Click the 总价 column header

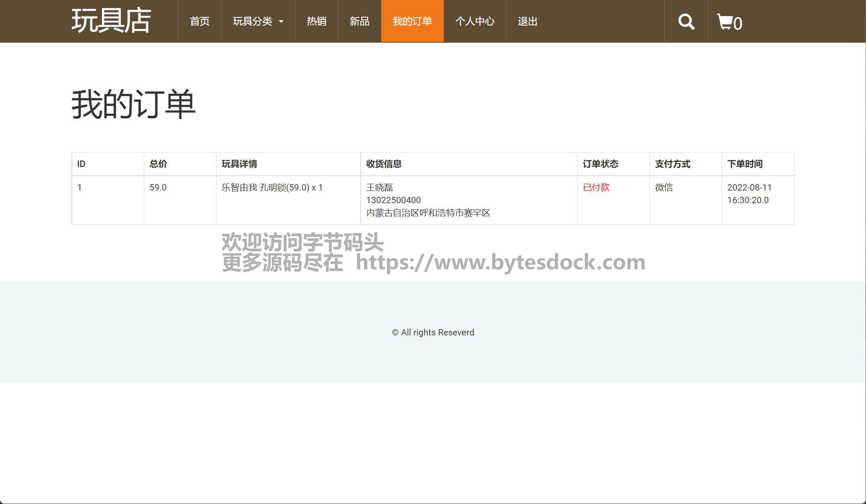158,164
